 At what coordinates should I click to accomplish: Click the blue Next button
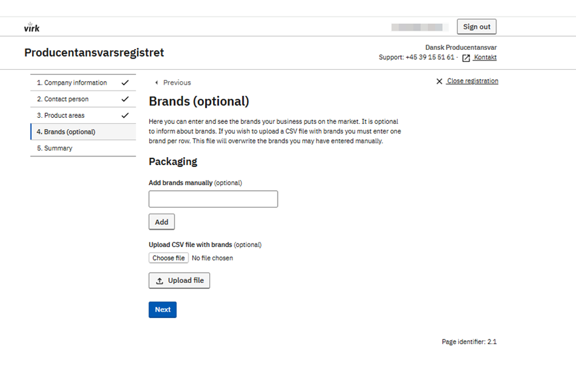point(162,309)
